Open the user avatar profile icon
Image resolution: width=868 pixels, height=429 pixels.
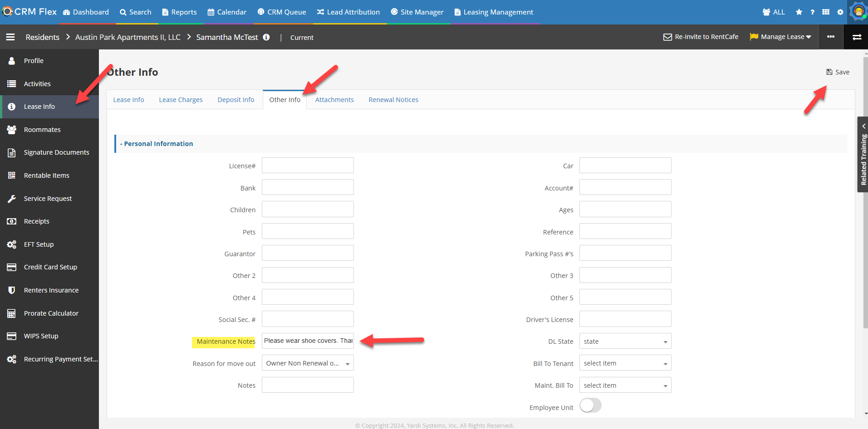(858, 11)
